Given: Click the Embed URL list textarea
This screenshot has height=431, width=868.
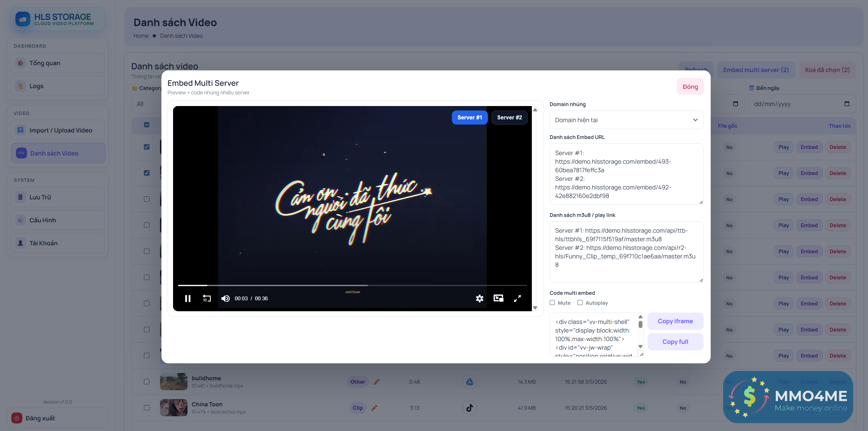Looking at the screenshot, I should pyautogui.click(x=626, y=174).
